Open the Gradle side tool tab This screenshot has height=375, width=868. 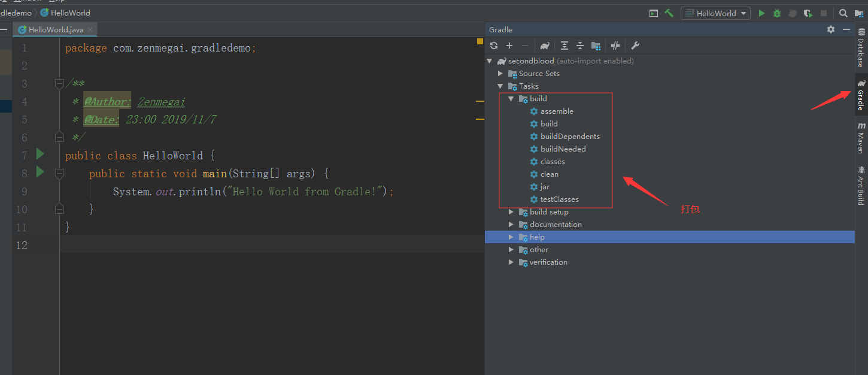click(861, 96)
